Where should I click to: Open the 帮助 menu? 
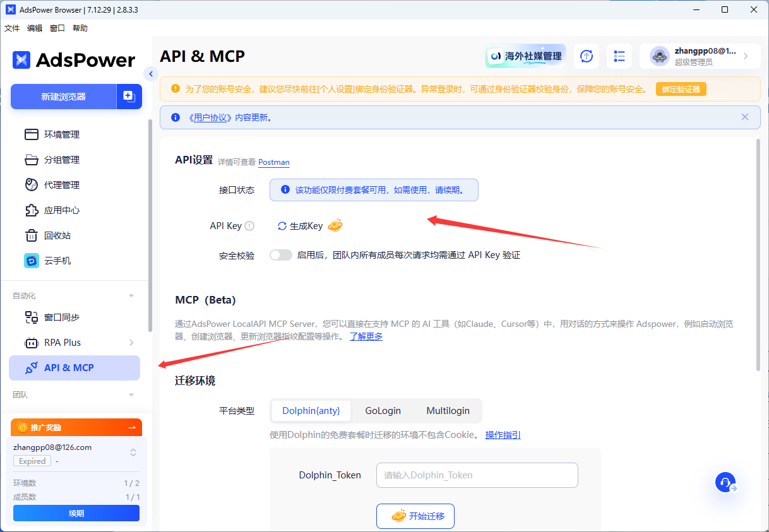[x=80, y=28]
